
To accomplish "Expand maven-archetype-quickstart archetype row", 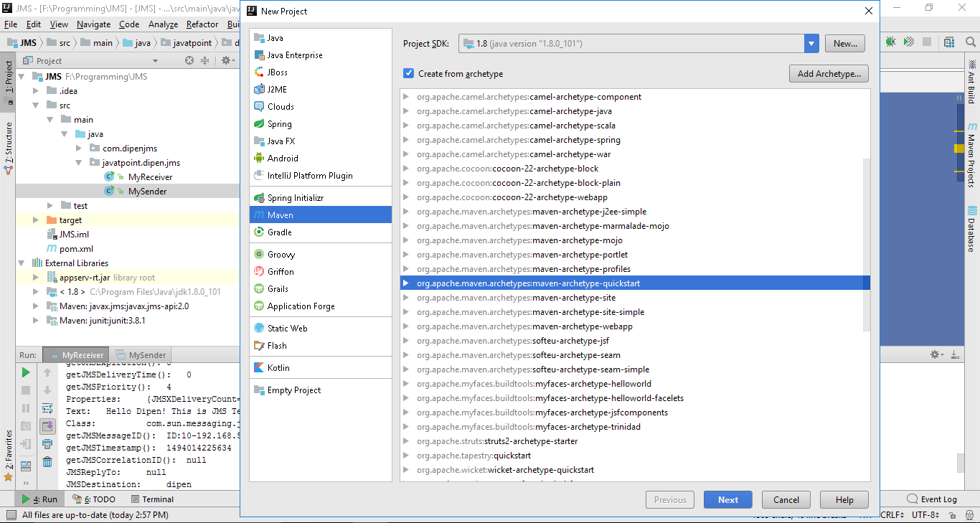I will pos(406,283).
